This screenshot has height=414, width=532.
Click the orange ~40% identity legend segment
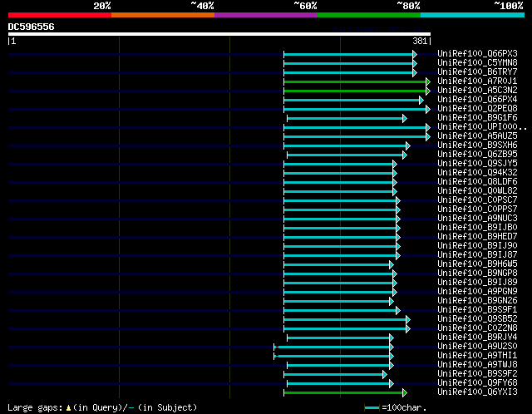(163, 15)
